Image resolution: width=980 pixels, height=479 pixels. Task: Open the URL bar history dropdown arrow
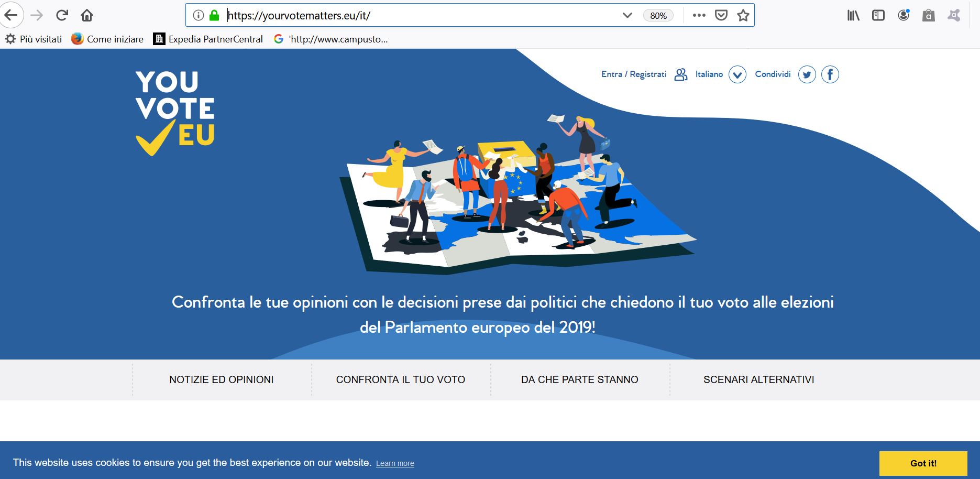[x=627, y=15]
